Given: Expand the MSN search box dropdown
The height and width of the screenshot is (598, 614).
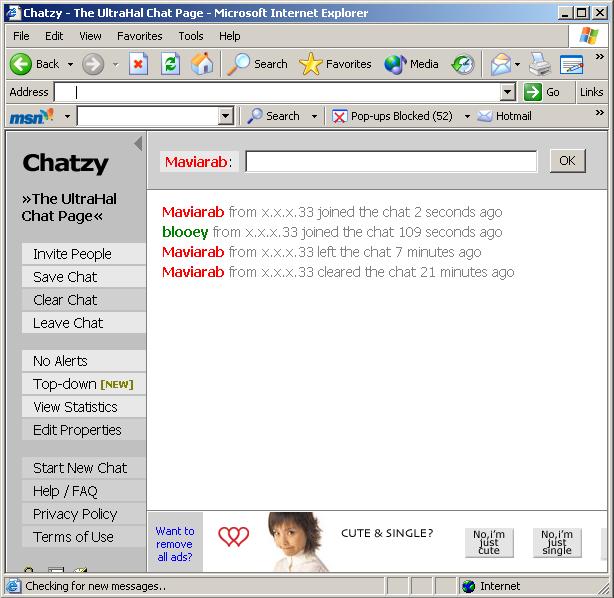Looking at the screenshot, I should (x=226, y=116).
